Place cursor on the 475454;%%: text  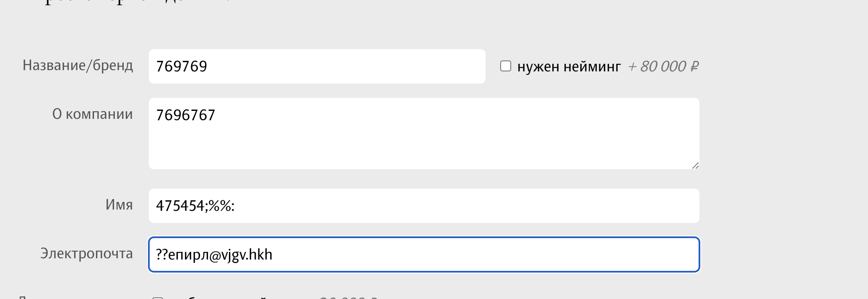coord(195,206)
